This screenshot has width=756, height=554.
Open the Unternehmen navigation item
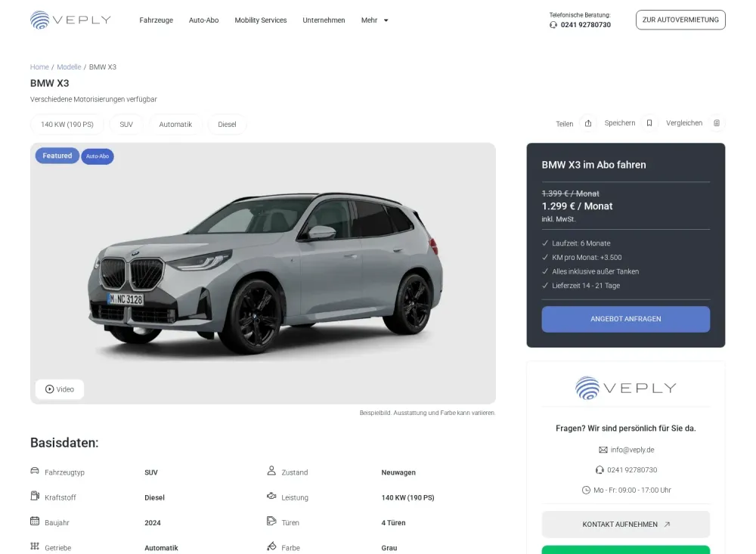(x=324, y=20)
